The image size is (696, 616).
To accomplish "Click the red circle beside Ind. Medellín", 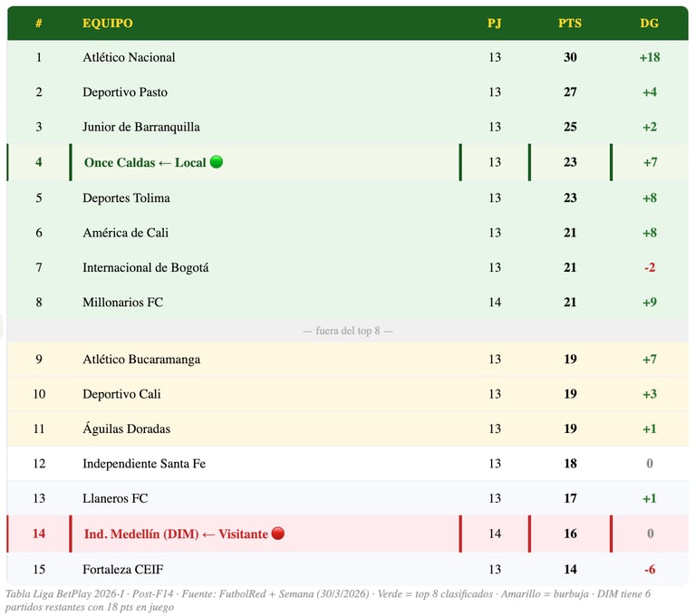I will (x=278, y=533).
